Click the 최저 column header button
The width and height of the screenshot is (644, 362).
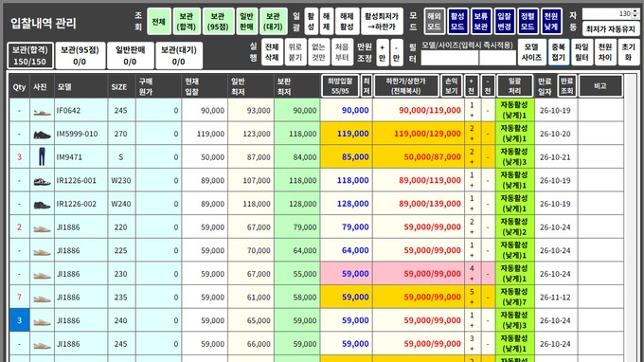(367, 86)
